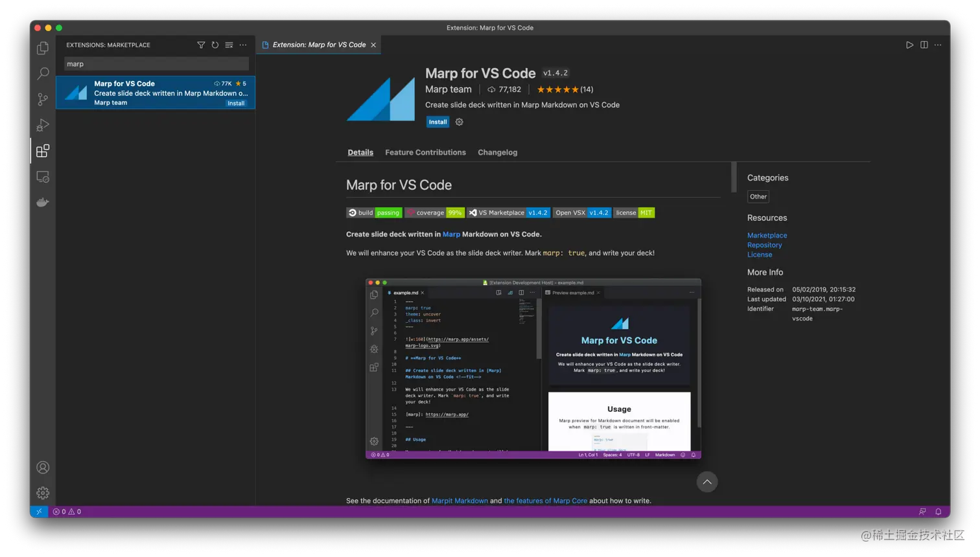
Task: Open Source Control view
Action: click(43, 99)
